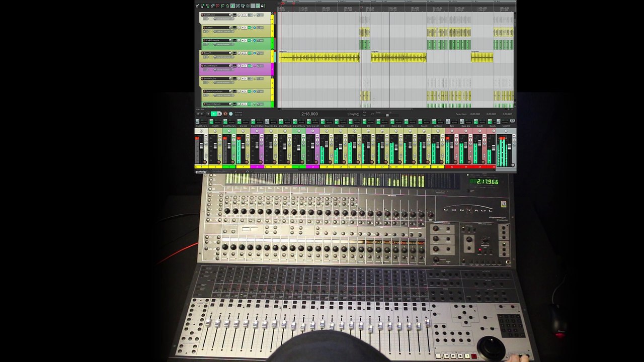The image size is (644, 362).
Task: Click the pan knob on the MASTER strip
Action: pos(506,131)
